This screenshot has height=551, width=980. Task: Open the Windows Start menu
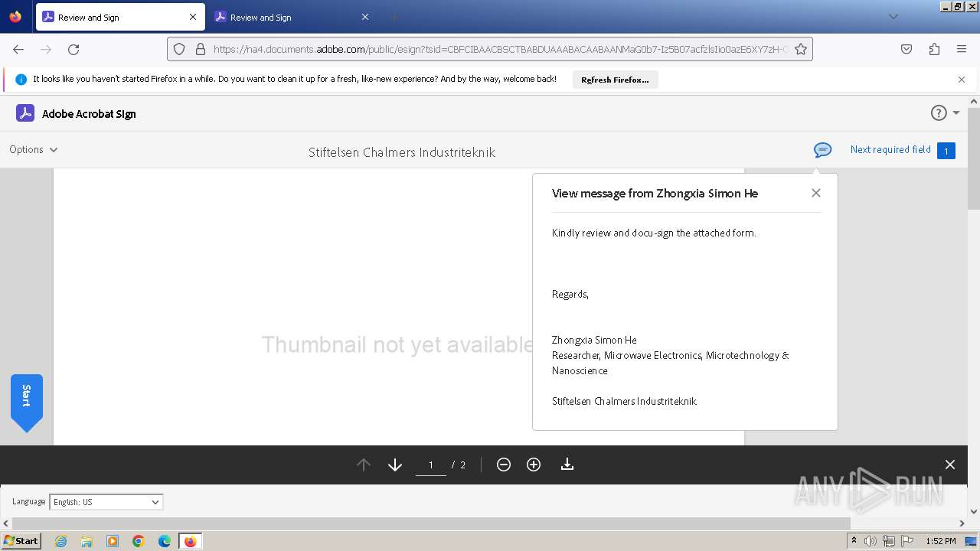tap(21, 541)
